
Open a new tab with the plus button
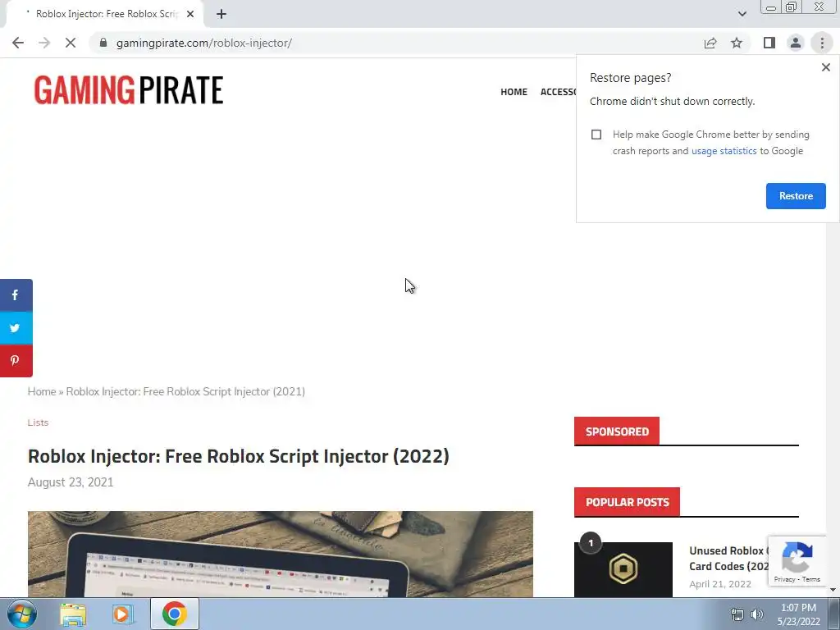tap(221, 14)
